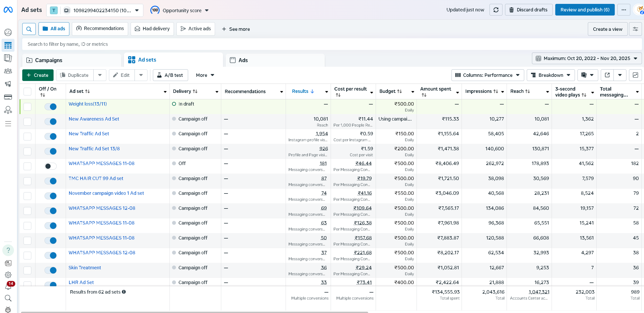Open the Billing card icon in sidebar
This screenshot has height=313, width=644.
pyautogui.click(x=8, y=97)
